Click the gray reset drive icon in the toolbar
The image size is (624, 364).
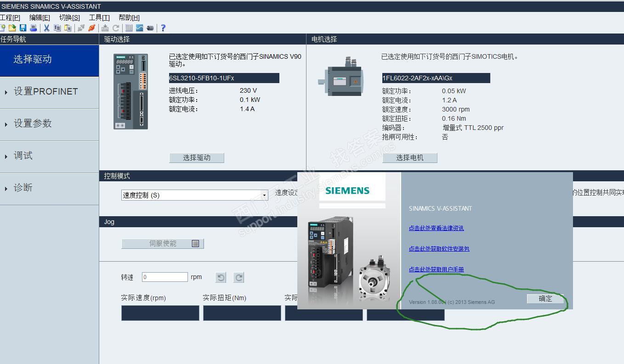(116, 28)
